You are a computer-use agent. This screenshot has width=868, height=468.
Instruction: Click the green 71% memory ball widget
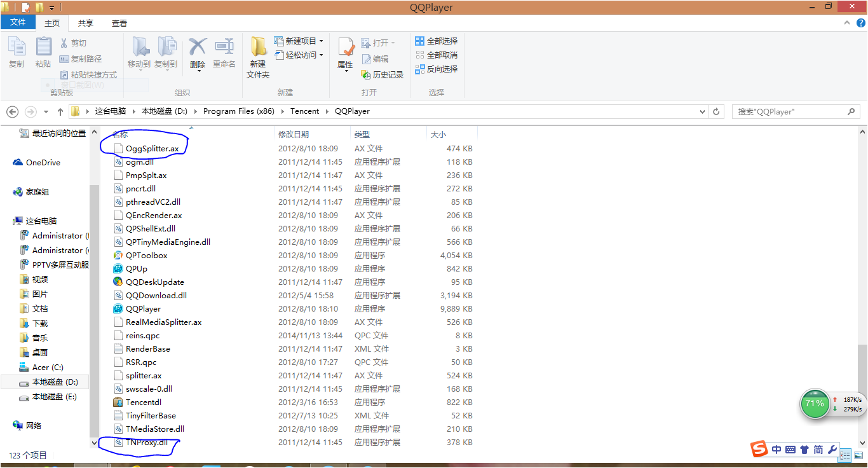[815, 404]
